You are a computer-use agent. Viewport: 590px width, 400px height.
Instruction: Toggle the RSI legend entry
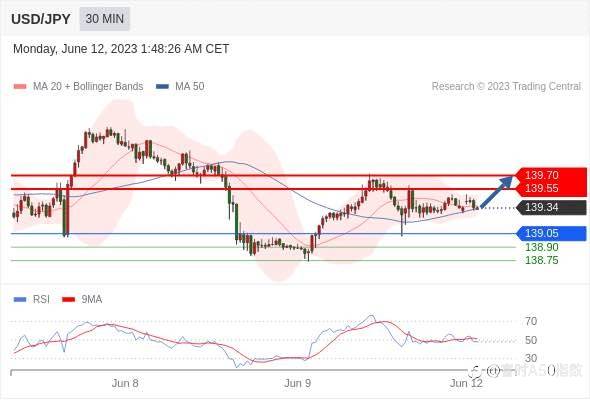point(32,300)
